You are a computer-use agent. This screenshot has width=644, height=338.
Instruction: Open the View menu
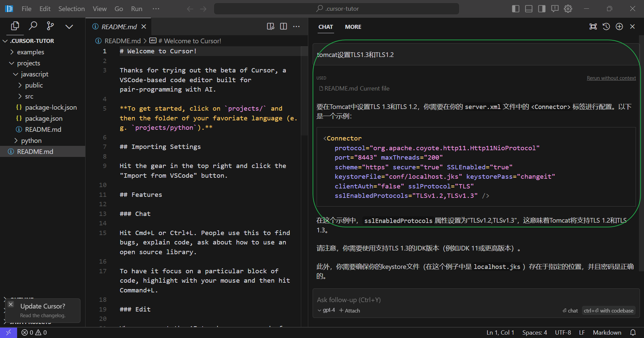tap(100, 9)
